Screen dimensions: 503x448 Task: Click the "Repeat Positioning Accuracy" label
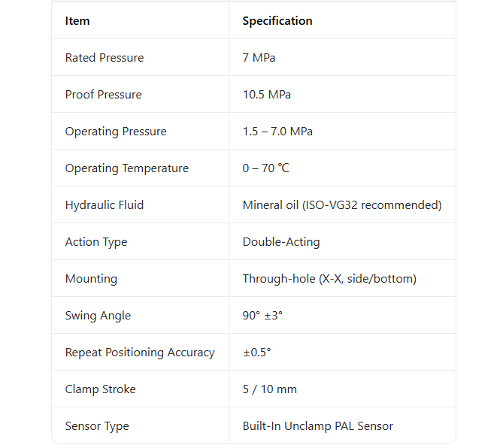[x=140, y=353]
